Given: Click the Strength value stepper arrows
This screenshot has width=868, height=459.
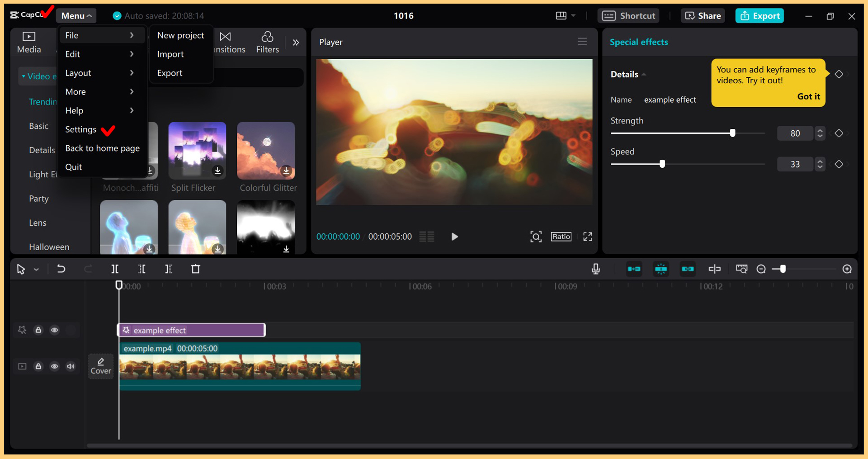Looking at the screenshot, I should [820, 133].
